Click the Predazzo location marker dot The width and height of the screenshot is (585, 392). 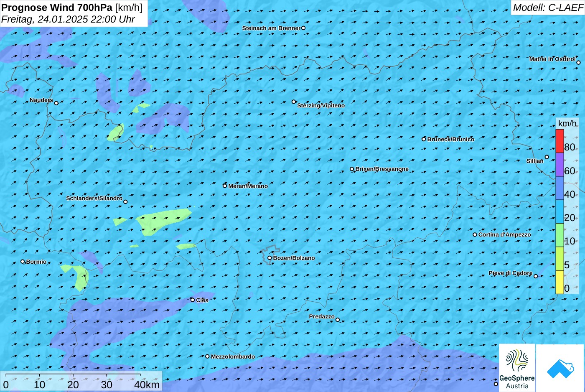[x=338, y=320]
